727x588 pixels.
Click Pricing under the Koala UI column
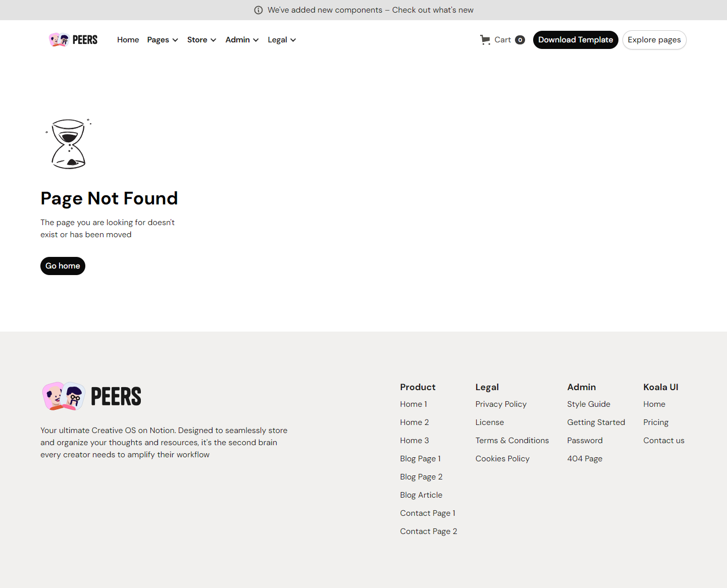click(656, 422)
